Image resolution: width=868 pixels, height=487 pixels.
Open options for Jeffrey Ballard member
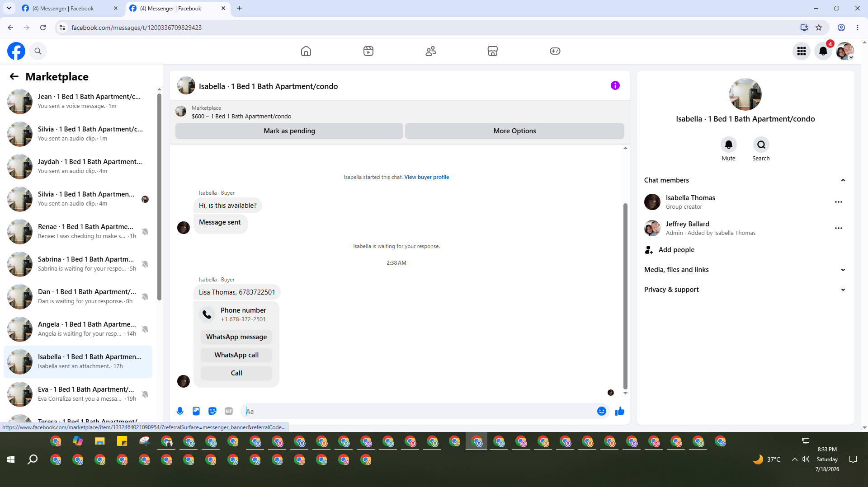coord(839,228)
